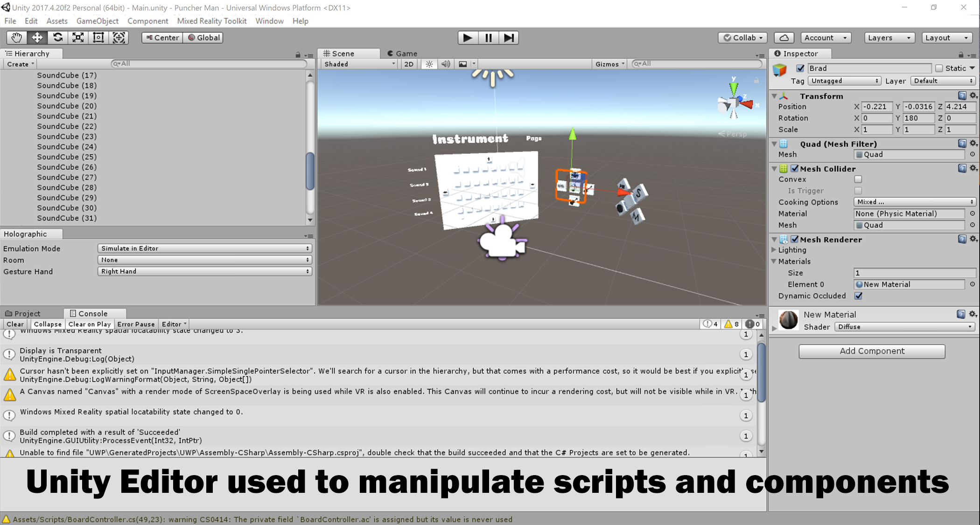
Task: Open the cloud services icon
Action: click(784, 38)
